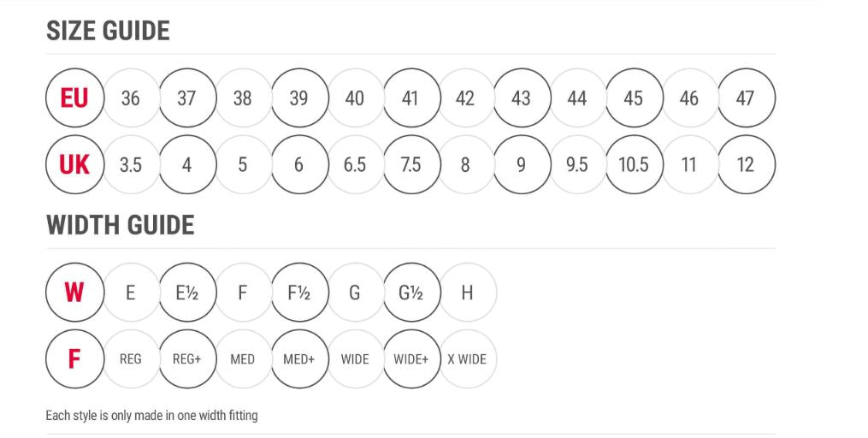Select width H circle
Image resolution: width=868 pixels, height=438 pixels.
tap(467, 293)
